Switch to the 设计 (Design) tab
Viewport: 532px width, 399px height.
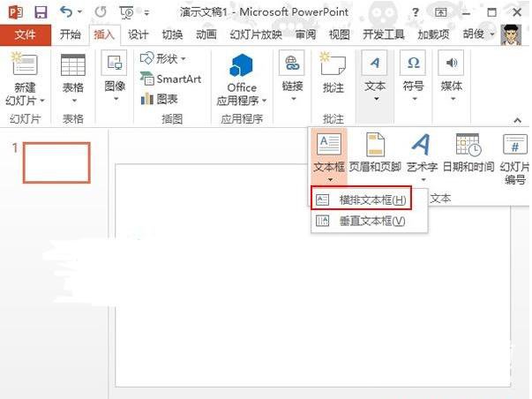(x=139, y=34)
